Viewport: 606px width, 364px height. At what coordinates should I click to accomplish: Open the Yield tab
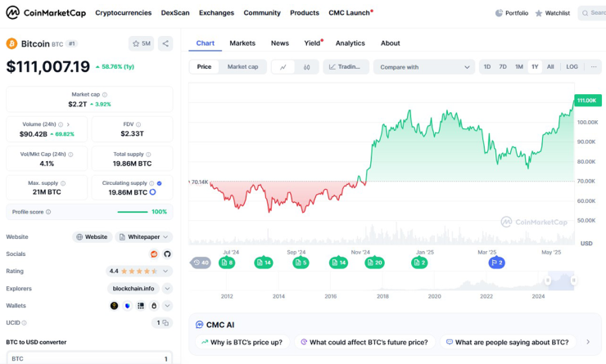click(x=312, y=43)
